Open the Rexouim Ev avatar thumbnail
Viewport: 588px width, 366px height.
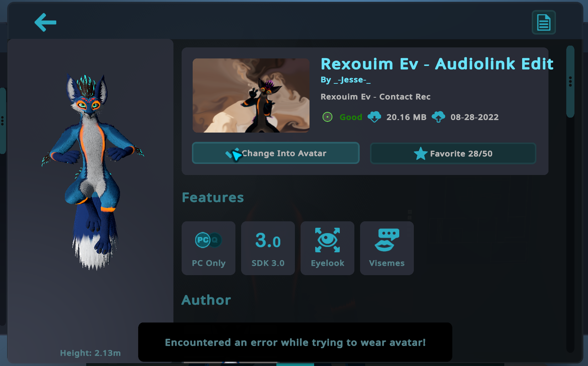pyautogui.click(x=251, y=96)
